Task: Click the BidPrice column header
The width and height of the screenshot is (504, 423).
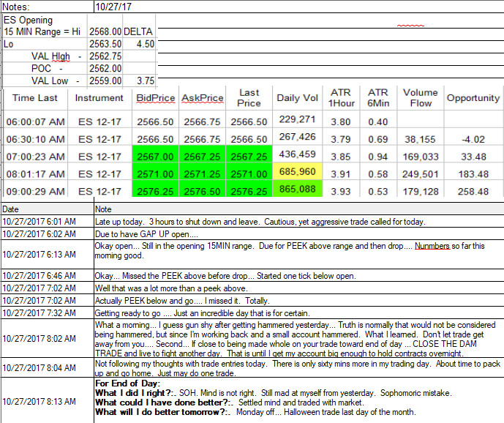Action: pos(156,98)
